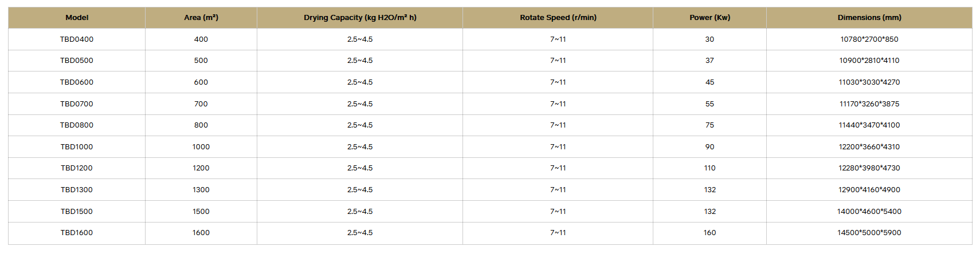980x258 pixels.
Task: Click drying capacity cell in TBD0600 row
Action: click(360, 82)
